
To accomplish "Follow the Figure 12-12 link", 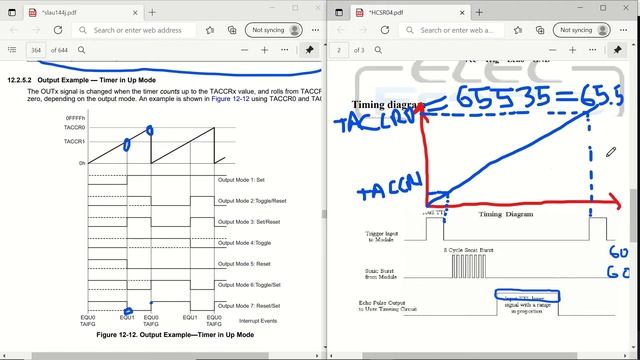I will click(x=230, y=99).
